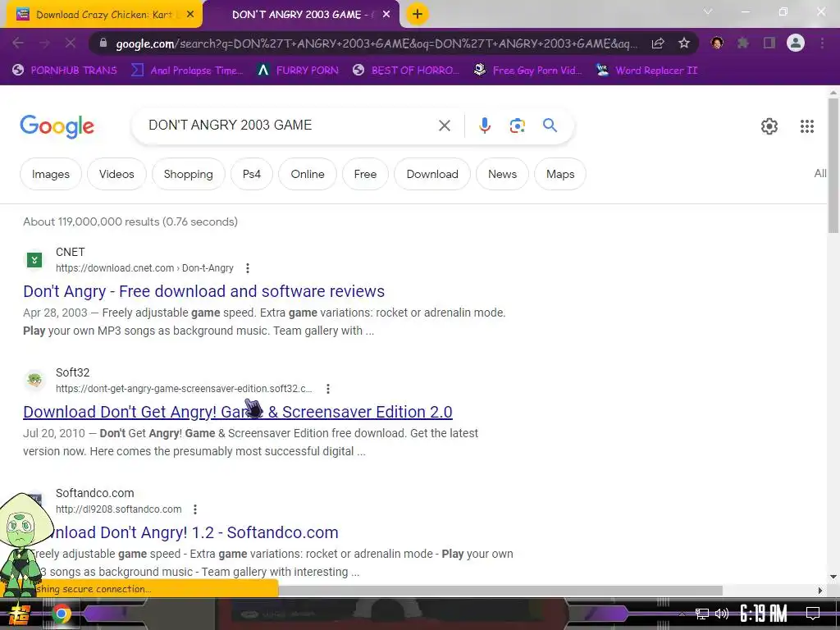Stop loading the page
The image size is (840, 630).
click(x=71, y=43)
